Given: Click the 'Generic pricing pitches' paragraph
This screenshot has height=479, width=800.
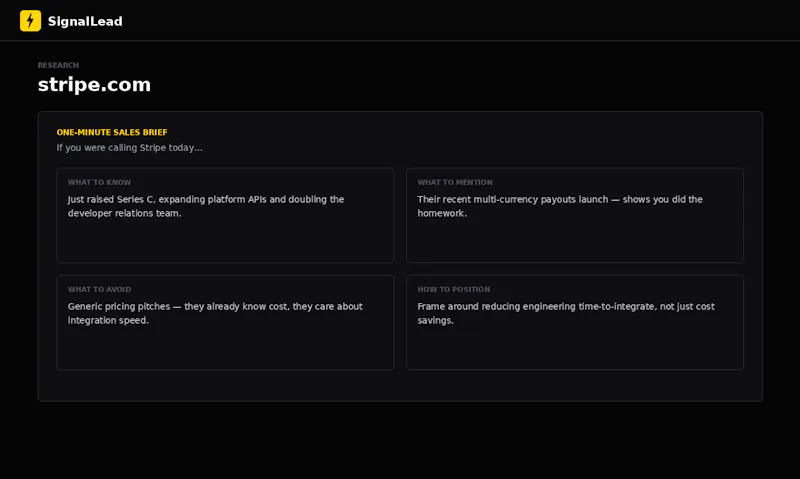Looking at the screenshot, I should point(215,313).
